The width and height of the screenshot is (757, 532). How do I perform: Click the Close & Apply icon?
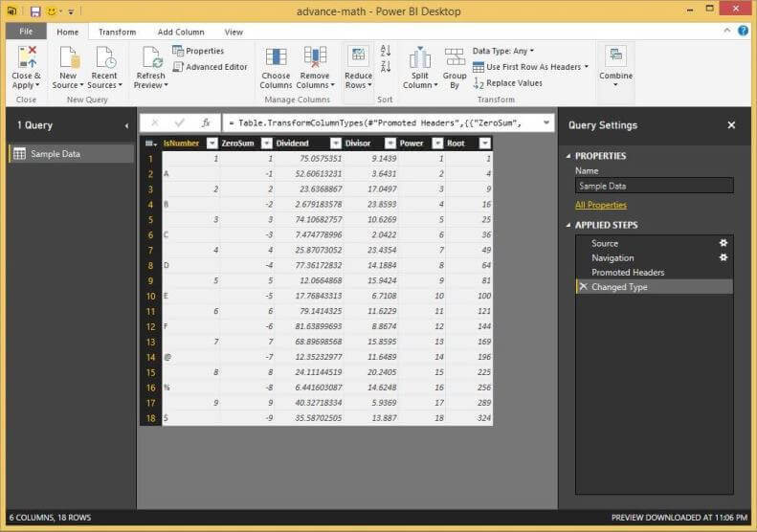(26, 57)
